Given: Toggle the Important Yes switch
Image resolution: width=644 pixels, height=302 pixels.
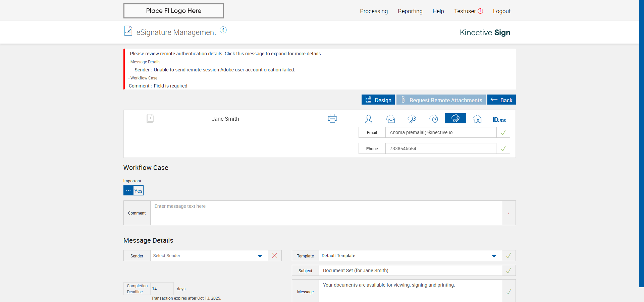Looking at the screenshot, I should [133, 191].
